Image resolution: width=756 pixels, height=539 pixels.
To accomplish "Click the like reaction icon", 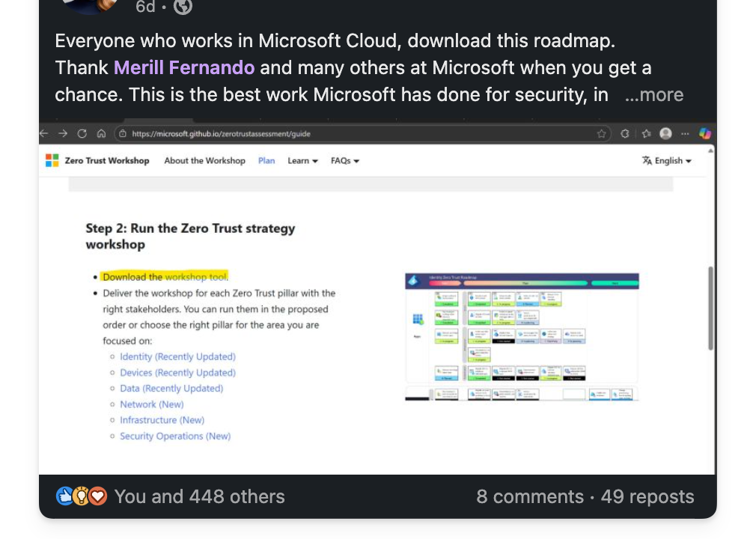I will (x=64, y=496).
